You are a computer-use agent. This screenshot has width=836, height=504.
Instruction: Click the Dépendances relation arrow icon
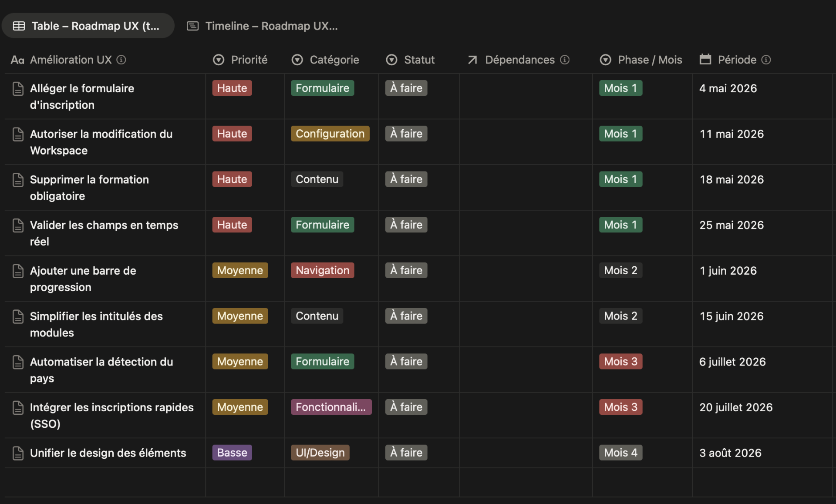(472, 60)
